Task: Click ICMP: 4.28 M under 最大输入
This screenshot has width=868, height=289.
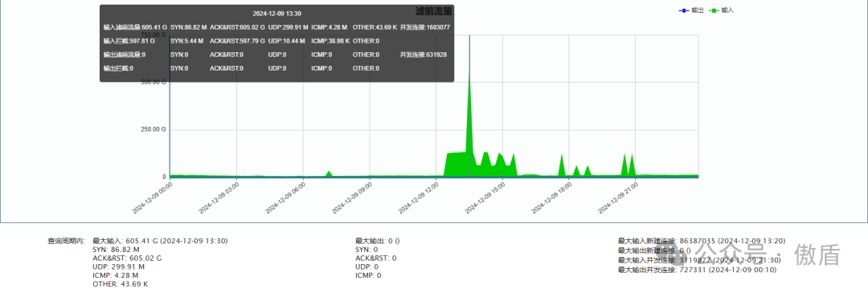Action: point(115,275)
